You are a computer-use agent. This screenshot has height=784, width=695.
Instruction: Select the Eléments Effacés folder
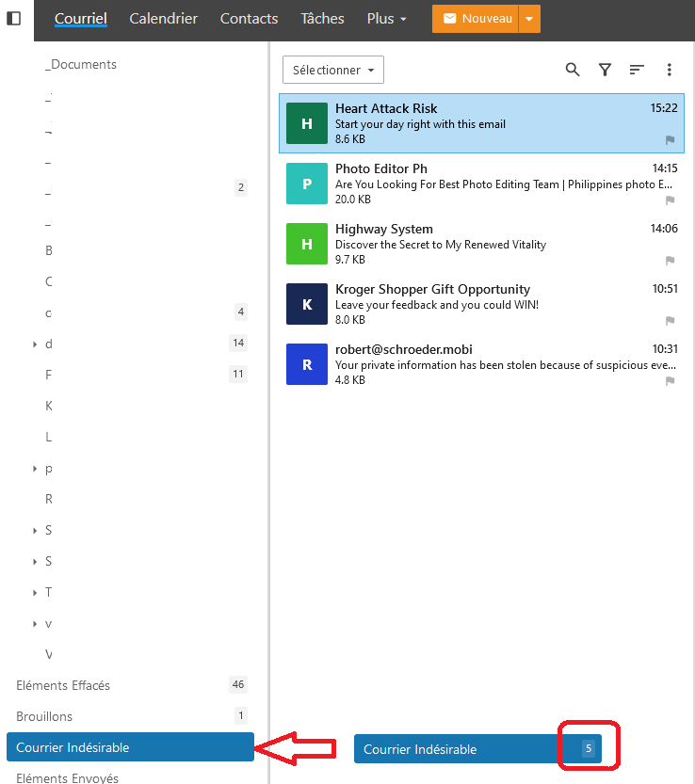(x=63, y=685)
